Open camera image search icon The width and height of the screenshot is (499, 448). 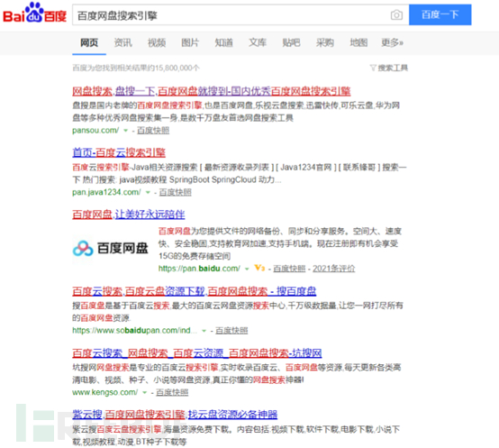396,15
